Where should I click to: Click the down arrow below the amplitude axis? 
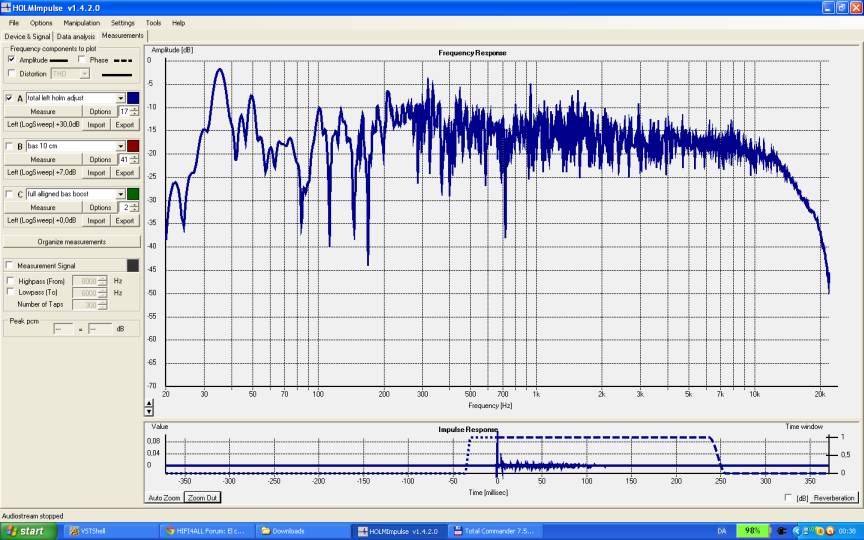[149, 412]
